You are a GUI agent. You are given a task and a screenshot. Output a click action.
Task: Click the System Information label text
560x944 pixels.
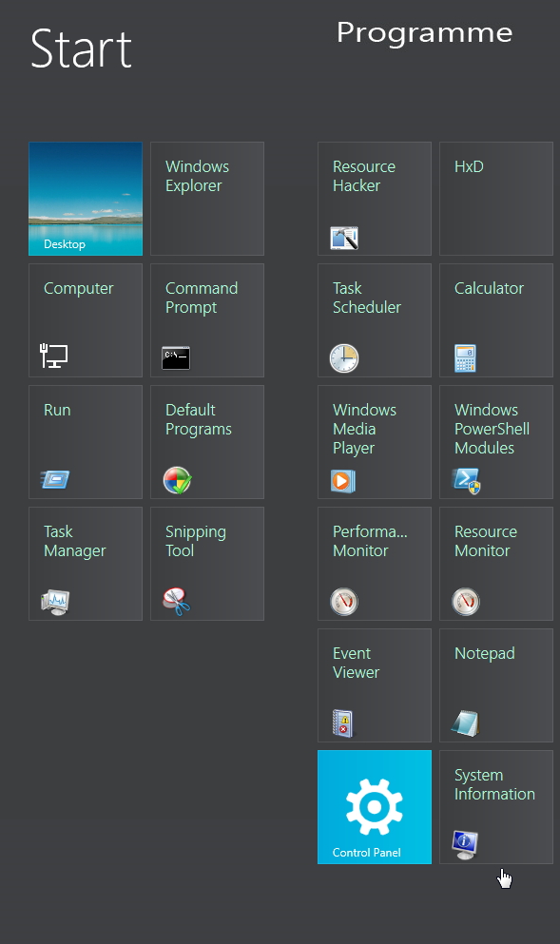pyautogui.click(x=494, y=784)
